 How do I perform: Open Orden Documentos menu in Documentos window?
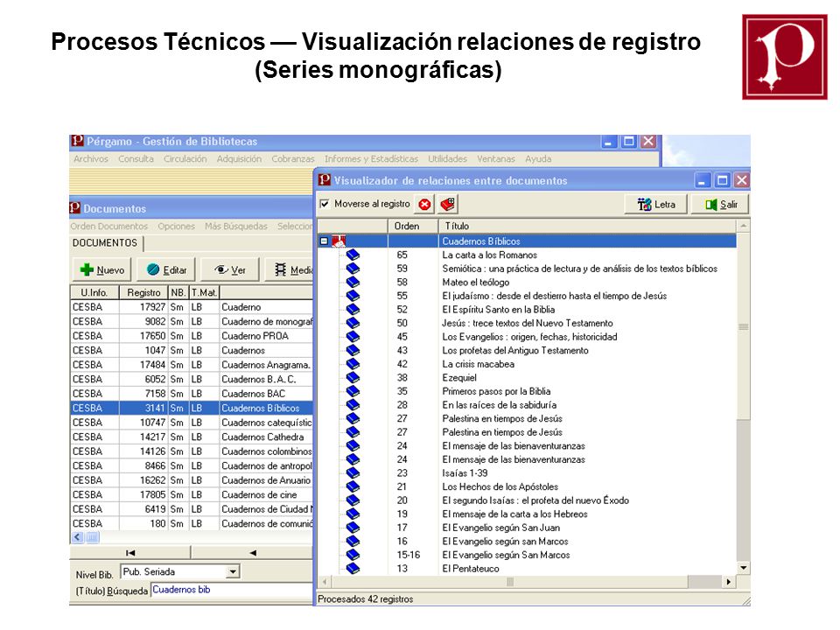coord(109,227)
